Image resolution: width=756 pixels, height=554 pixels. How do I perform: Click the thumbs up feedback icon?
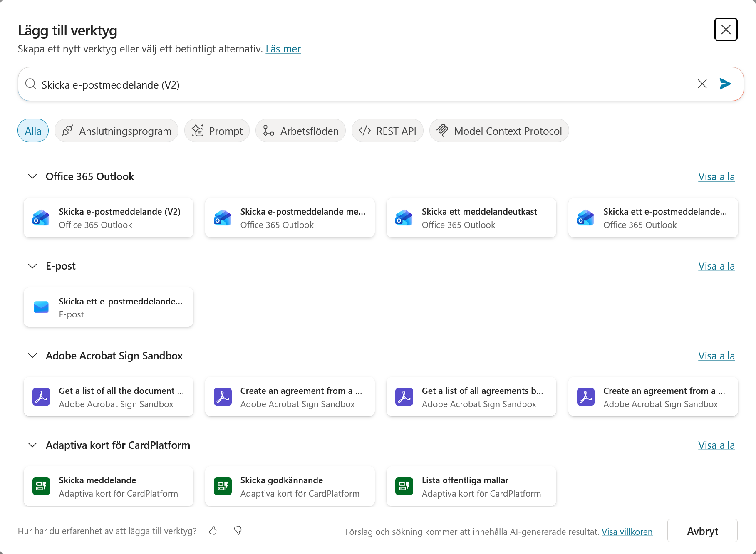coord(213,530)
